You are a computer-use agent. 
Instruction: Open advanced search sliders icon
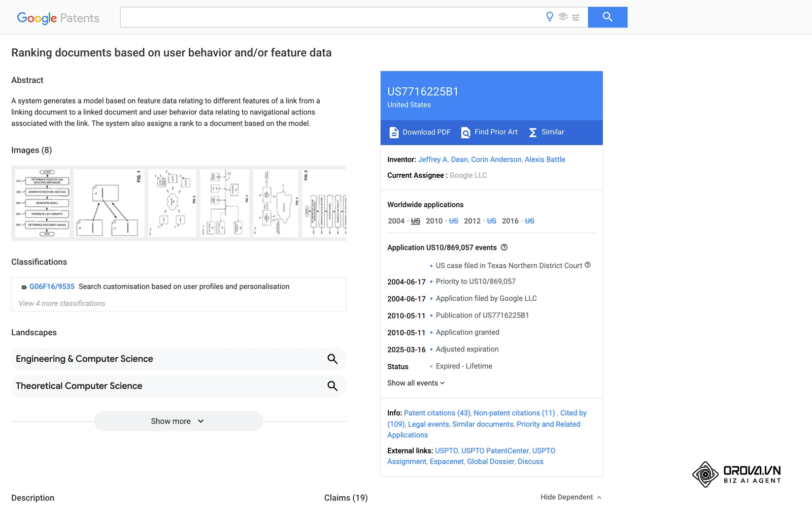coord(576,18)
